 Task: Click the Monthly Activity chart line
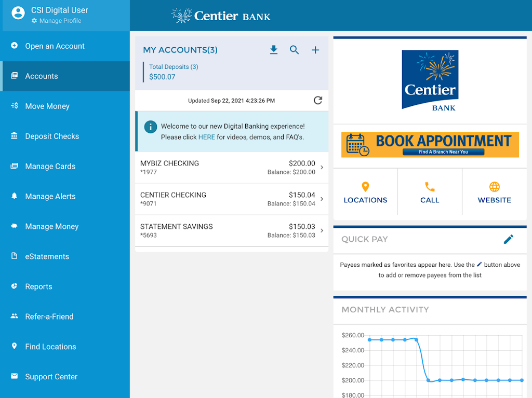point(446,360)
